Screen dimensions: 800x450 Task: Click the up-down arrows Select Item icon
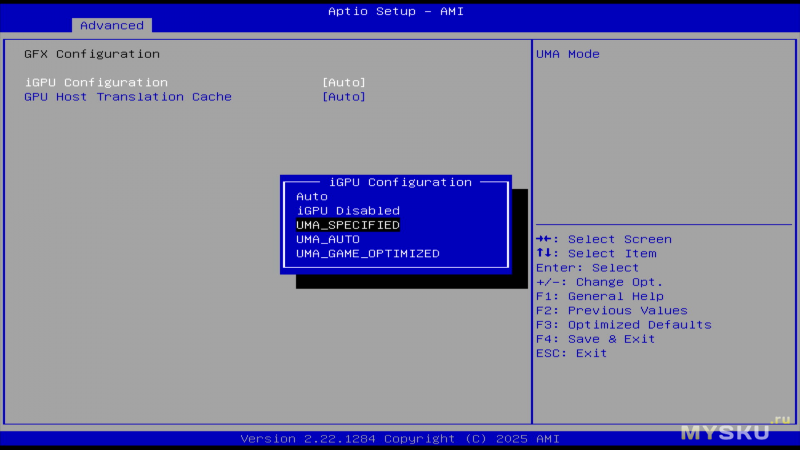(544, 253)
